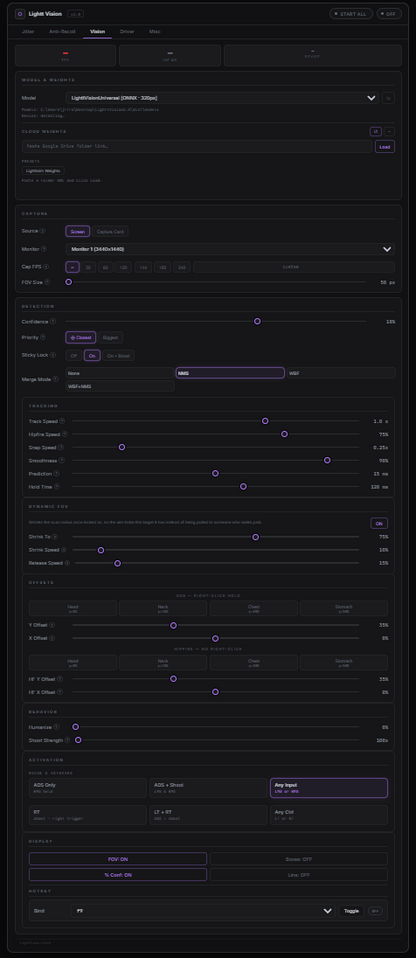Click the help icon next to Confidence
This screenshot has height=958, width=416.
(x=53, y=321)
